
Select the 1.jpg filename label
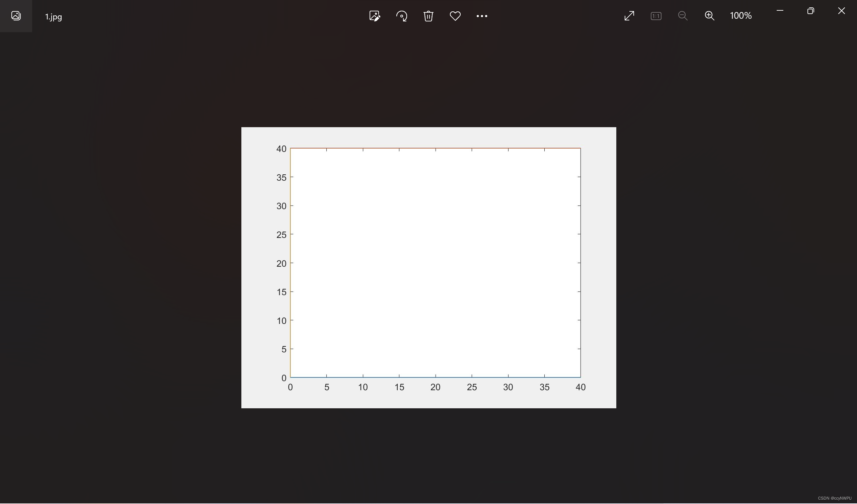(x=53, y=17)
